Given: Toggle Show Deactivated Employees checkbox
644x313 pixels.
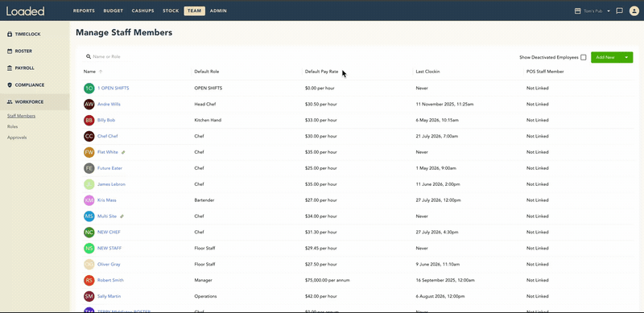Looking at the screenshot, I should coord(583,57).
